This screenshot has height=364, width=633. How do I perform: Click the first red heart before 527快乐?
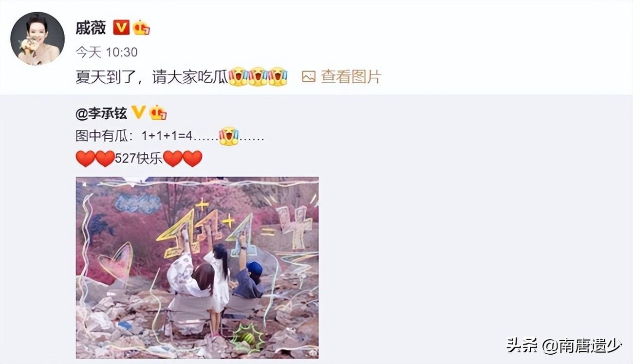pyautogui.click(x=86, y=159)
